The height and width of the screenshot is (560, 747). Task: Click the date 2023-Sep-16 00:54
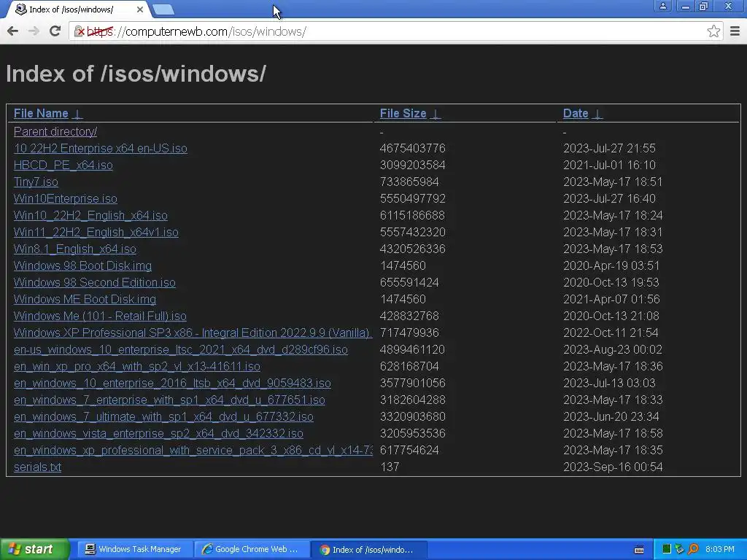click(613, 467)
